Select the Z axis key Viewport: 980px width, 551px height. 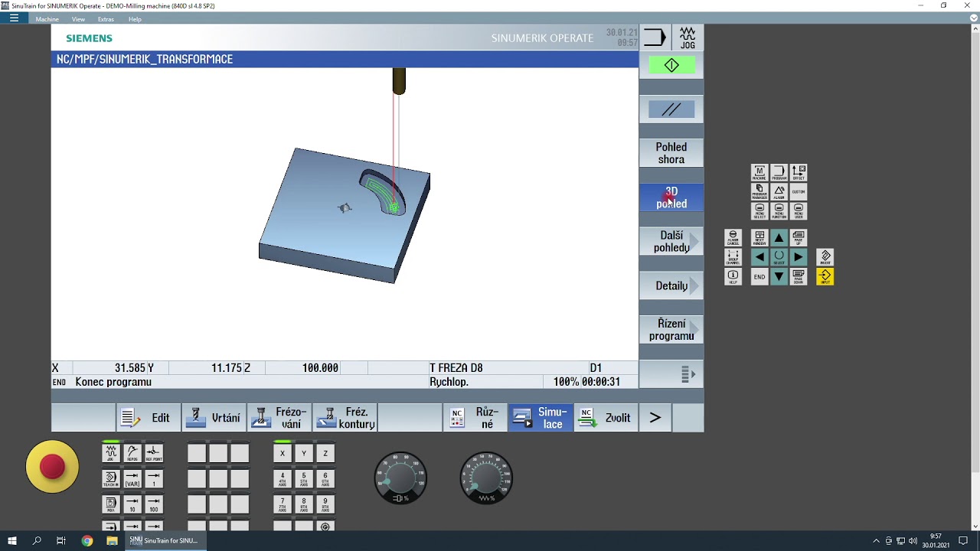(325, 453)
